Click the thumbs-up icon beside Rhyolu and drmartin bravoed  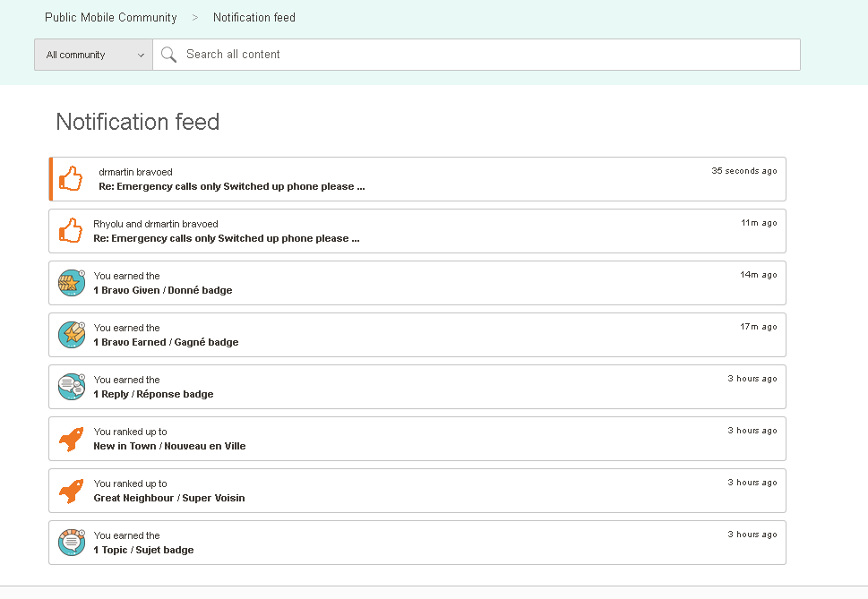coord(71,231)
